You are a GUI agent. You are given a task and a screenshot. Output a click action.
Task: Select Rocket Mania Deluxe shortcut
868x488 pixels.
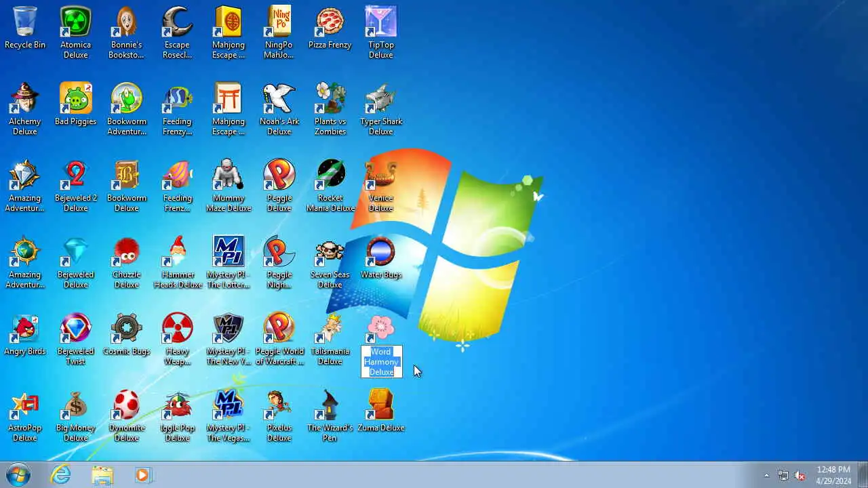[330, 175]
